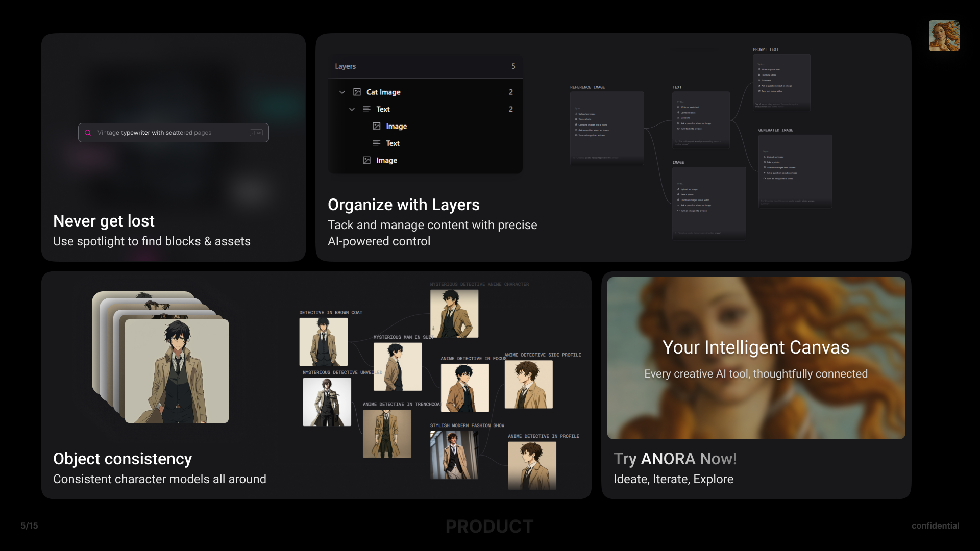Select the Stylish Modern Fashion Show image

pyautogui.click(x=454, y=455)
